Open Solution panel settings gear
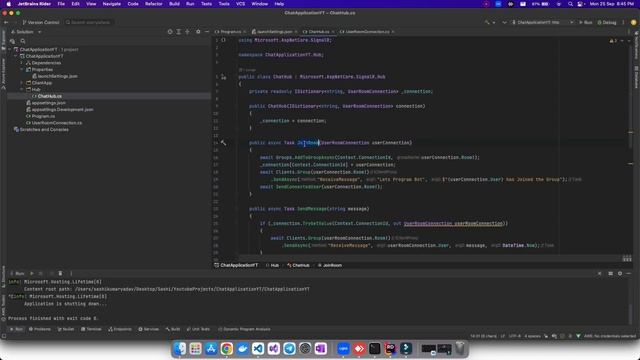The height and width of the screenshot is (360, 640). [x=198, y=32]
